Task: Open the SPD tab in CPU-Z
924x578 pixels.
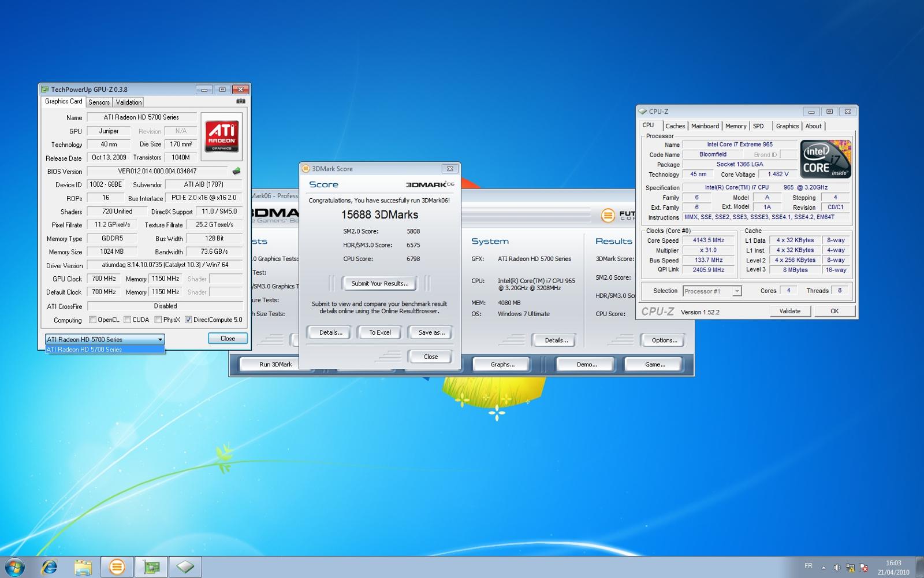Action: tap(759, 126)
